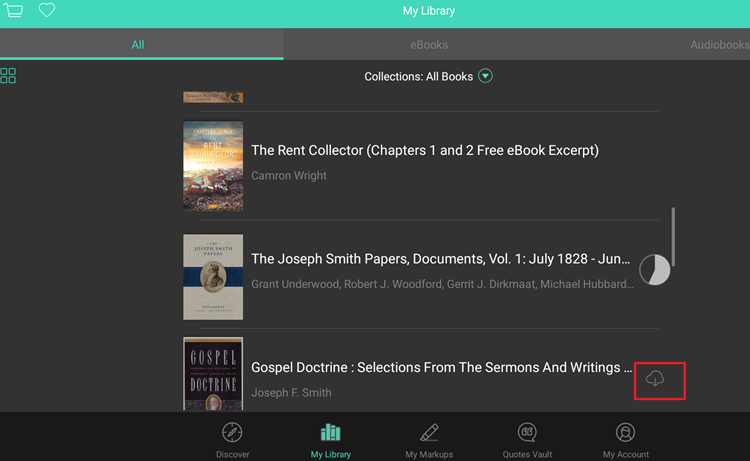Go to Discover compass icon
The width and height of the screenshot is (750, 461).
pyautogui.click(x=232, y=432)
